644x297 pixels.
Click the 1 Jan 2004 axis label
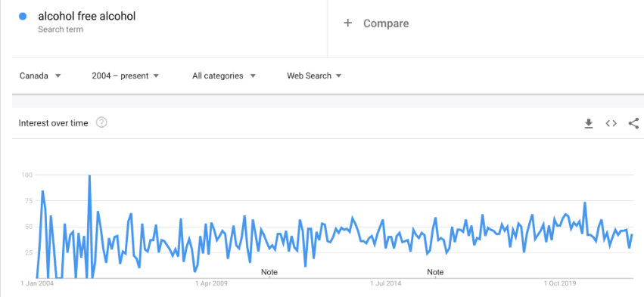coord(37,283)
